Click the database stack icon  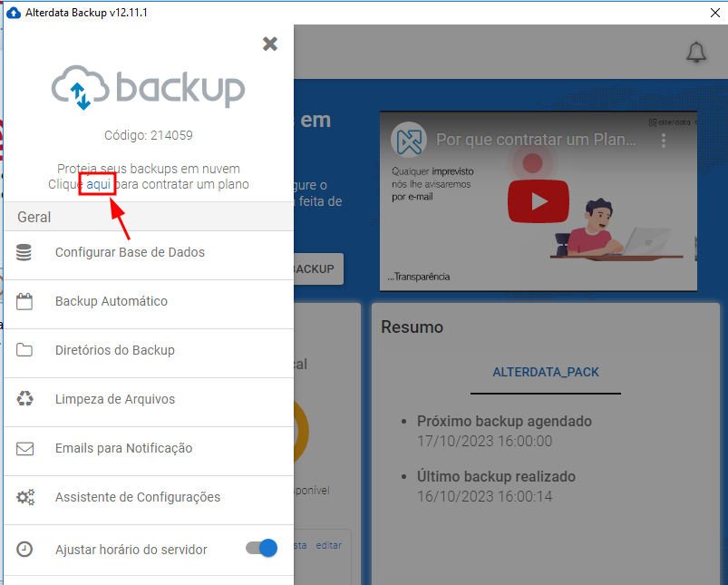coord(24,252)
